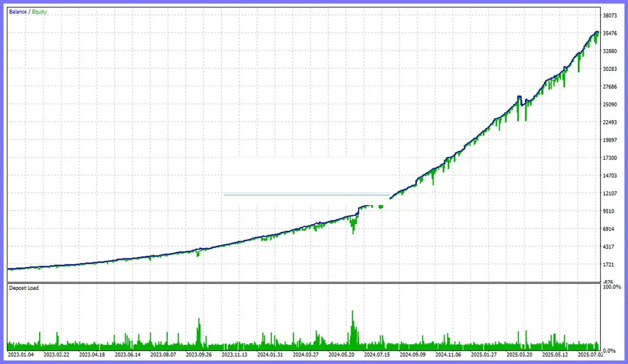Image resolution: width=628 pixels, height=364 pixels.
Task: Select the 2024.05.20 date label
Action: (x=341, y=354)
